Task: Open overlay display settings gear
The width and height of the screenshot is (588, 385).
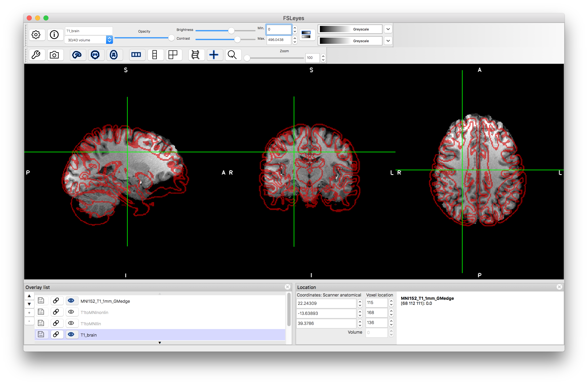Action: click(x=37, y=35)
